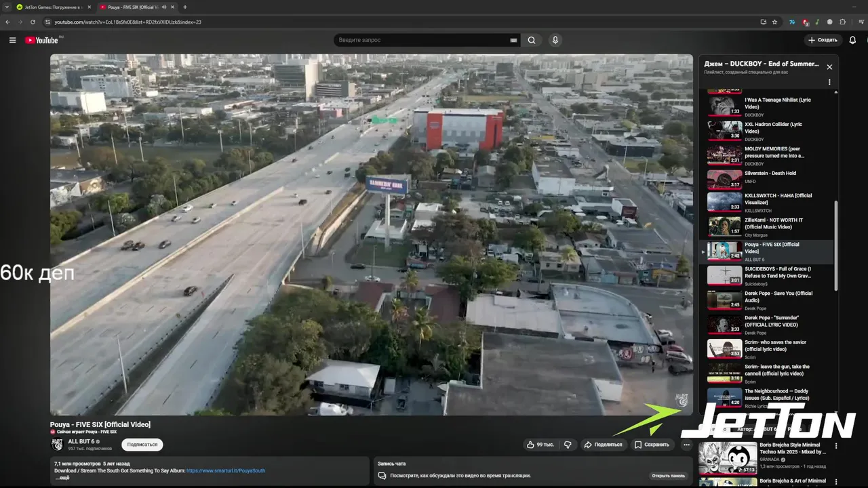Open options menu for Boris Brejcha Style mix
This screenshot has height=488, width=868.
[x=835, y=446]
